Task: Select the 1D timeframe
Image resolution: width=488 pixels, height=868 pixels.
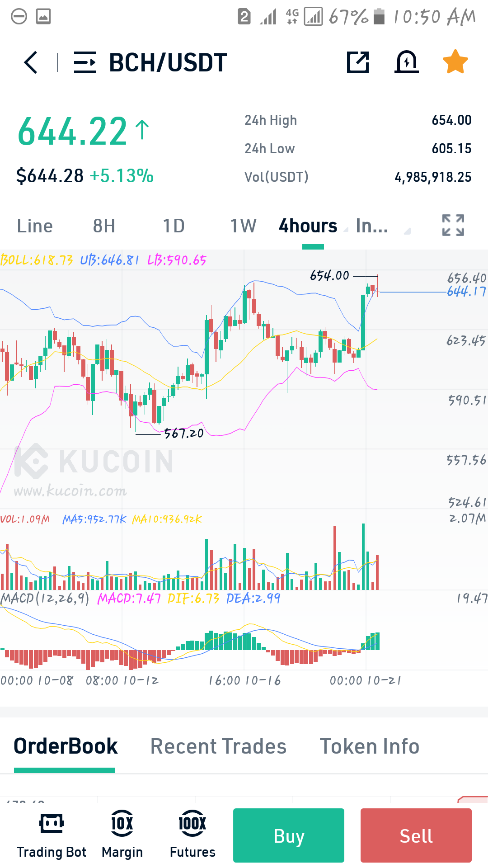Action: coord(174,226)
